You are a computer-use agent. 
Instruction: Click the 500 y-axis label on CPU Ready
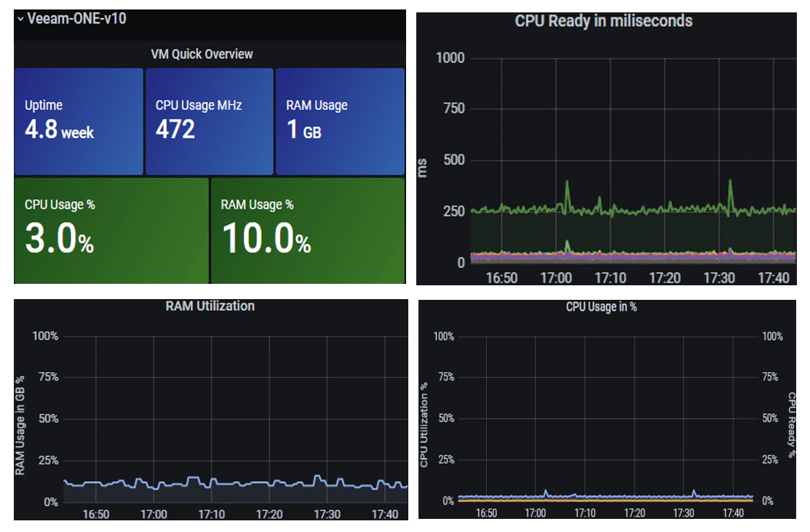pos(453,159)
